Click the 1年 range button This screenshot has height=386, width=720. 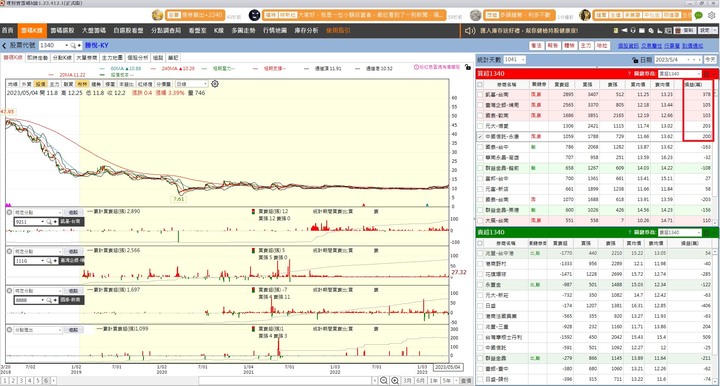click(433, 380)
